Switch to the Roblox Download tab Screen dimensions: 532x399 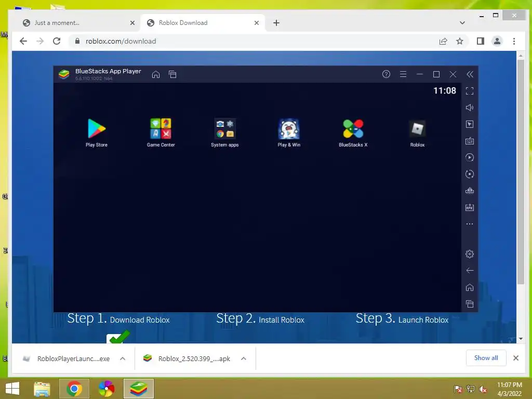[203, 23]
